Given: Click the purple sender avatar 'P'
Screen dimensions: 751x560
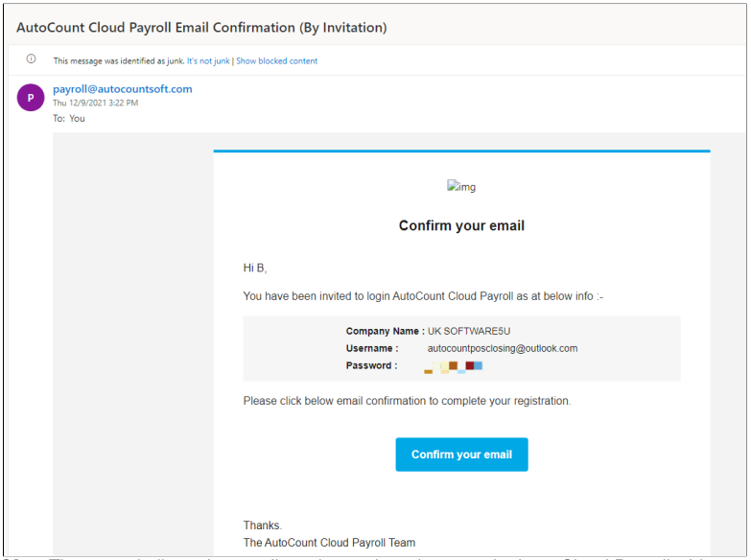Looking at the screenshot, I should pyautogui.click(x=31, y=97).
